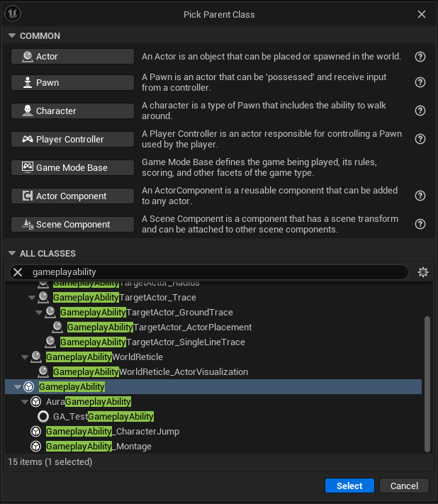Clear the class search text
Viewport: 438px width, 504px height.
(18, 272)
